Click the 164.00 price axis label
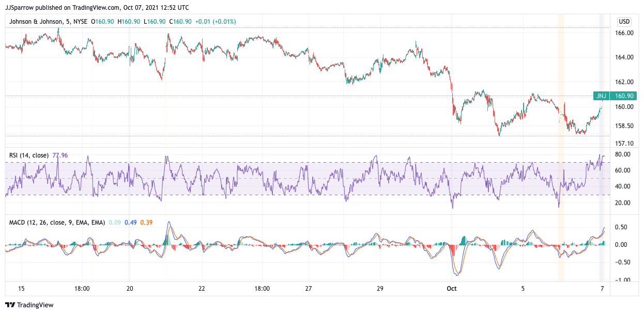 pos(624,57)
